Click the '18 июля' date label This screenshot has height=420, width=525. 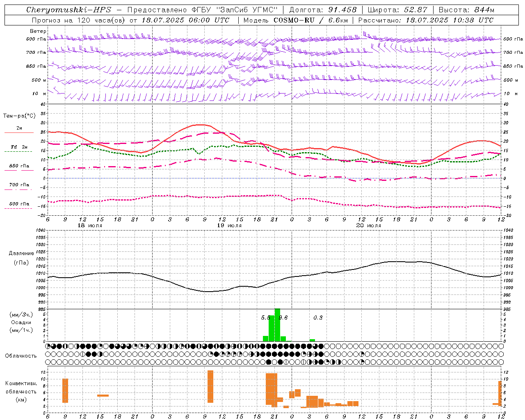coord(90,226)
